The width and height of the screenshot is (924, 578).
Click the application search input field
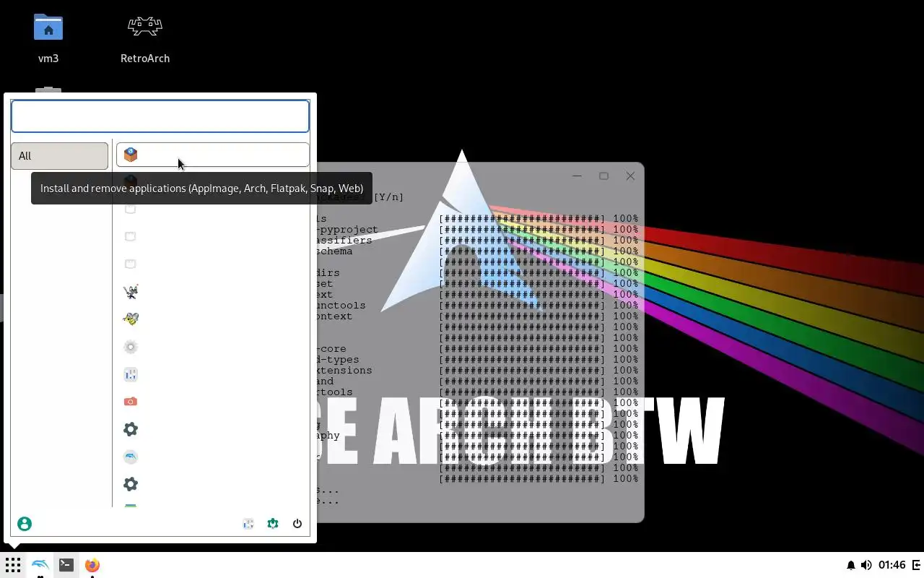point(160,116)
